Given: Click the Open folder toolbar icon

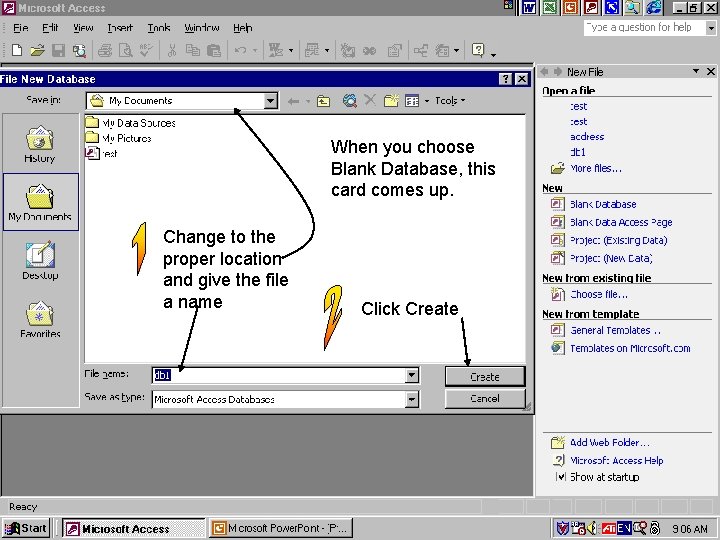Looking at the screenshot, I should (x=38, y=50).
